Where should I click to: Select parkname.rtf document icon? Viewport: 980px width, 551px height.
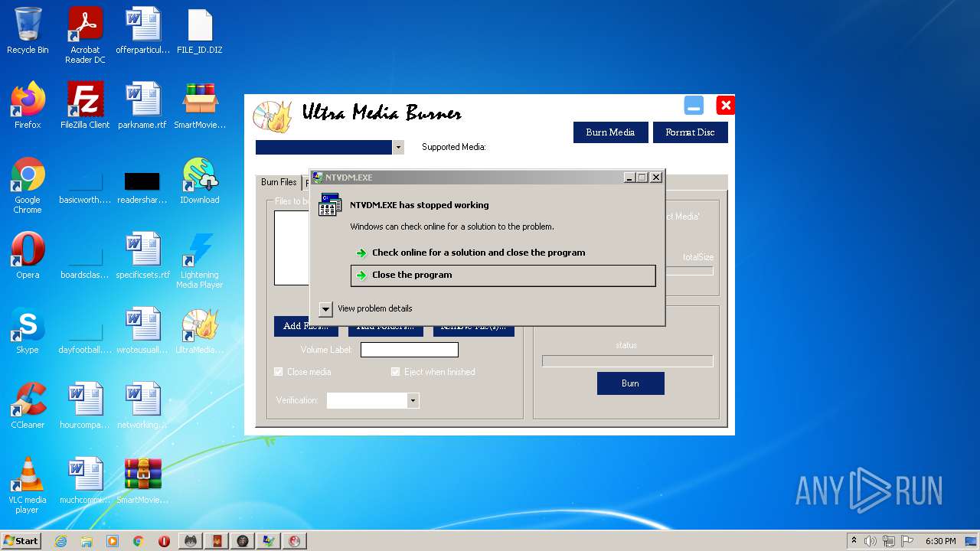(x=143, y=106)
